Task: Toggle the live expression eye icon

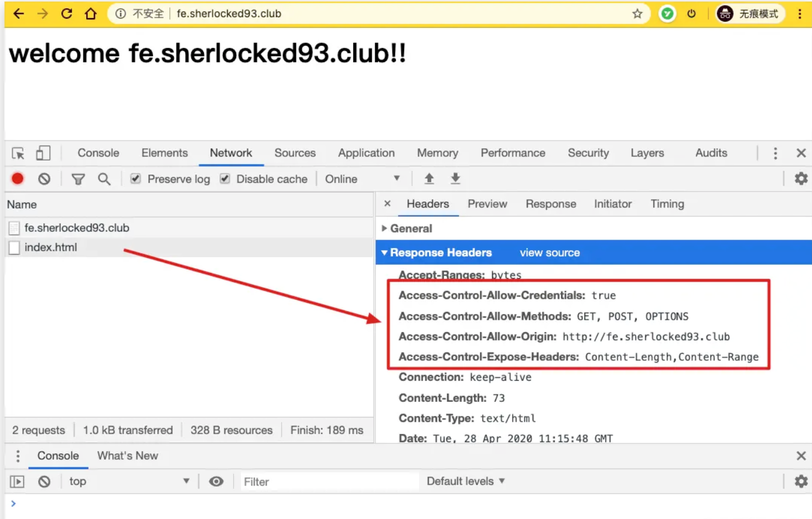Action: [216, 482]
